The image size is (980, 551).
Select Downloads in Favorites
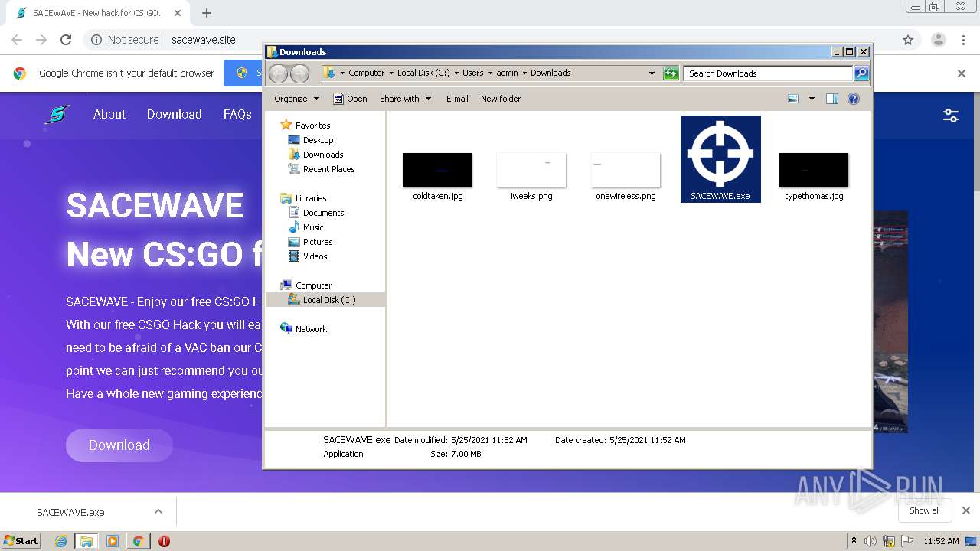(x=322, y=155)
